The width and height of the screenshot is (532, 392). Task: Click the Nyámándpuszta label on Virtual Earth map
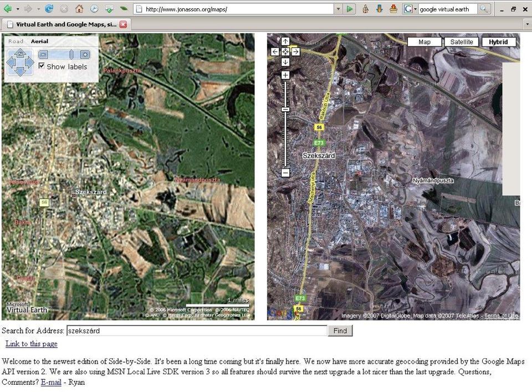197,180
